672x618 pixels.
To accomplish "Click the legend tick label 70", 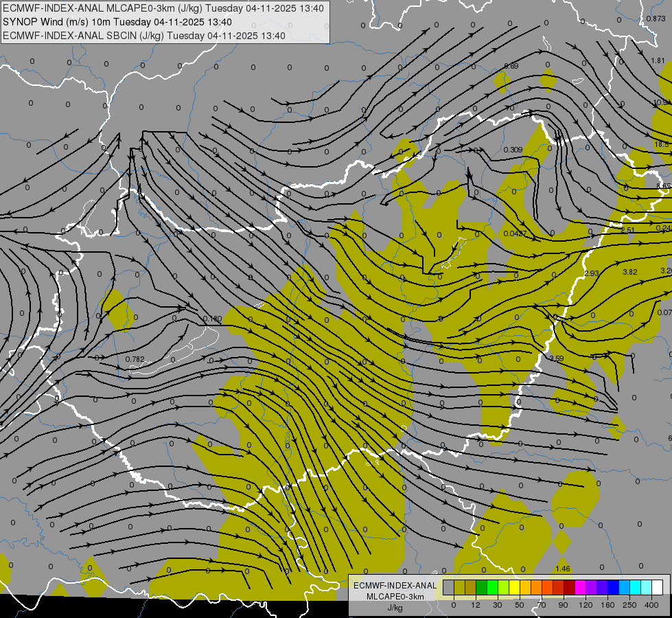I will point(542,605).
